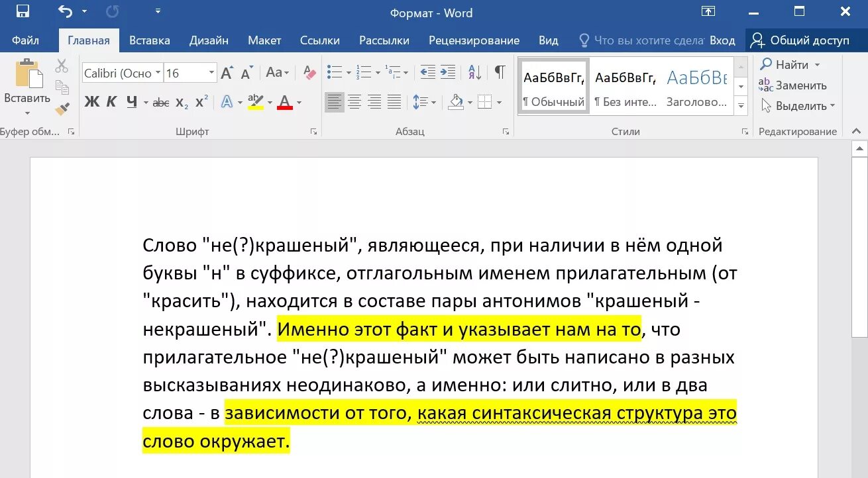Sort text with the А-Я icon
This screenshot has height=478, width=868.
coord(474,72)
